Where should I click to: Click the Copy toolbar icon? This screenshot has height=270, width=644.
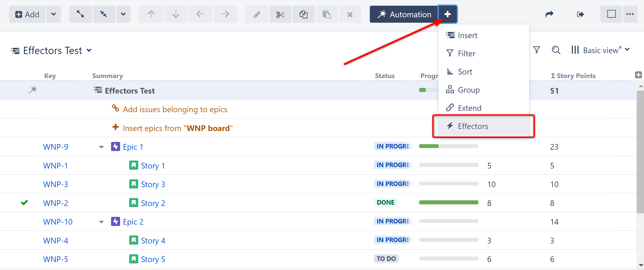click(303, 14)
